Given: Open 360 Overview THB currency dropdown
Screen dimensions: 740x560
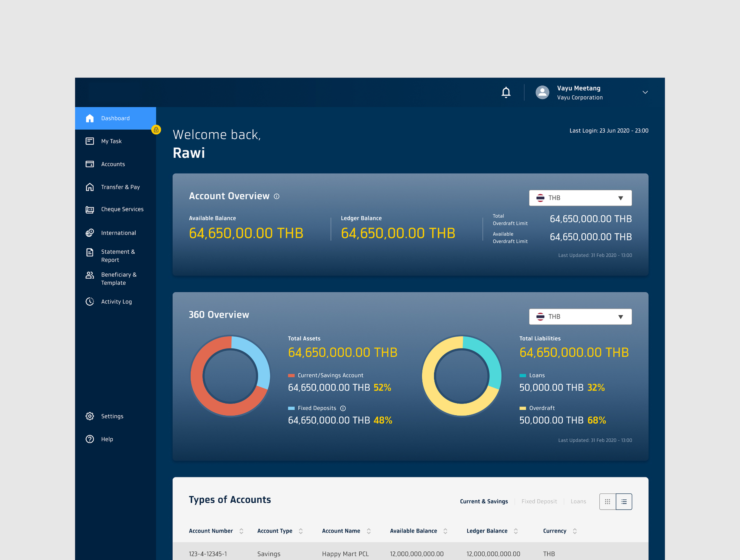Looking at the screenshot, I should [580, 317].
